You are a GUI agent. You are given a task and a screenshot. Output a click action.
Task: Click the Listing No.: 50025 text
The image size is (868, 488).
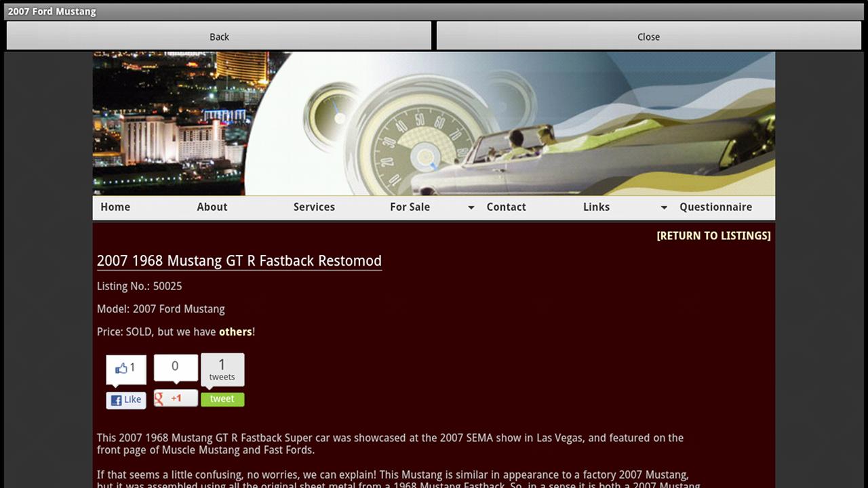point(140,287)
